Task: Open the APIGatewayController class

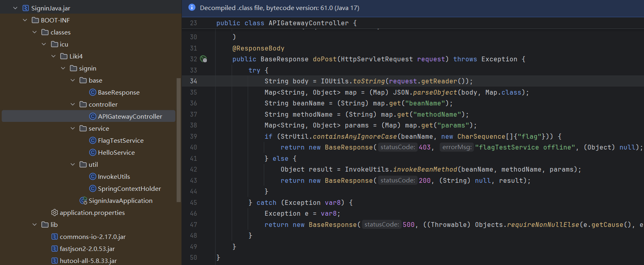Action: (x=130, y=116)
